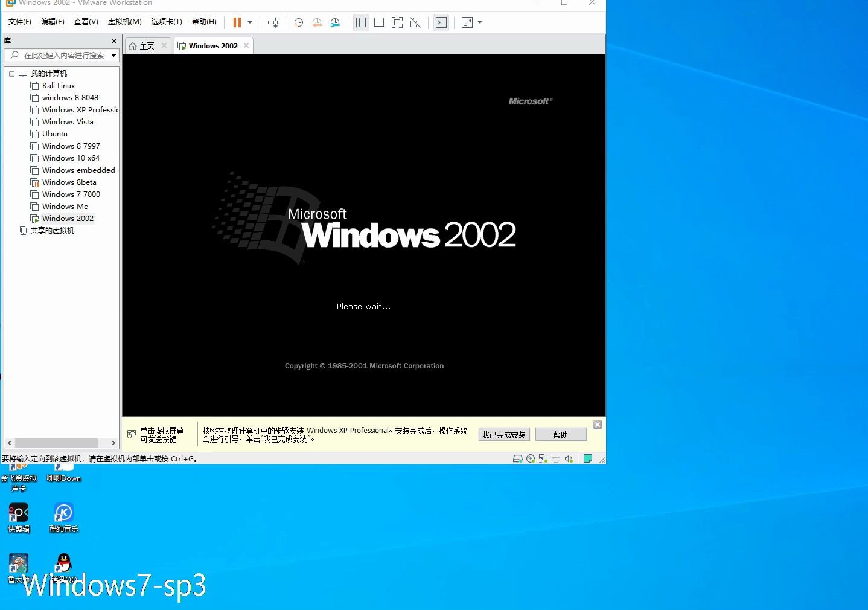Select the Kali Linux virtual machine
The image size is (868, 610).
tap(59, 86)
